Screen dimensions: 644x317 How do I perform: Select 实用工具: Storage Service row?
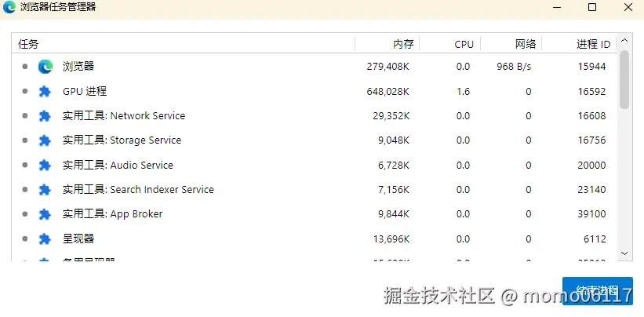(315, 140)
